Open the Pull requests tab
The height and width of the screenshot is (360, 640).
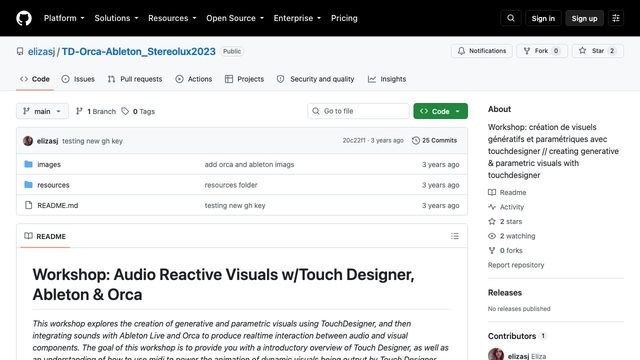click(x=135, y=79)
